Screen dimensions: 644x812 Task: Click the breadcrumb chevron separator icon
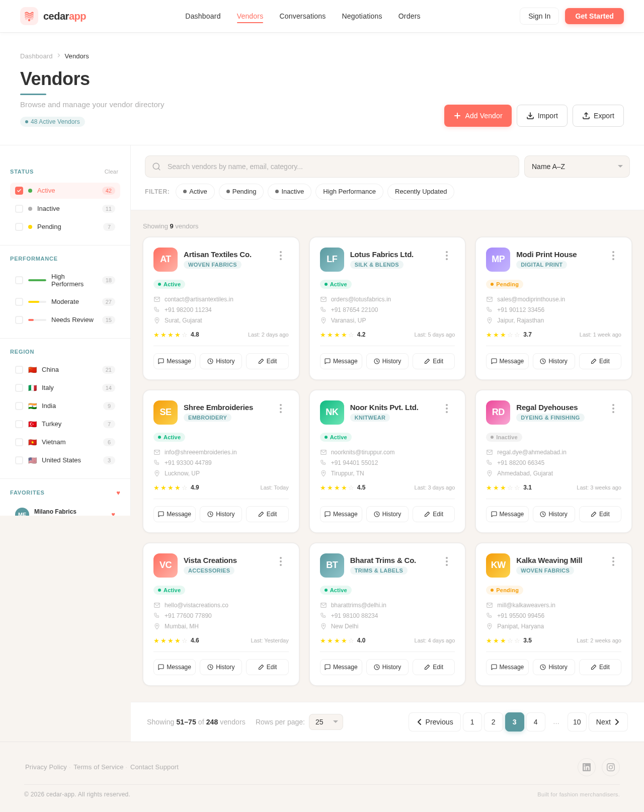click(59, 56)
